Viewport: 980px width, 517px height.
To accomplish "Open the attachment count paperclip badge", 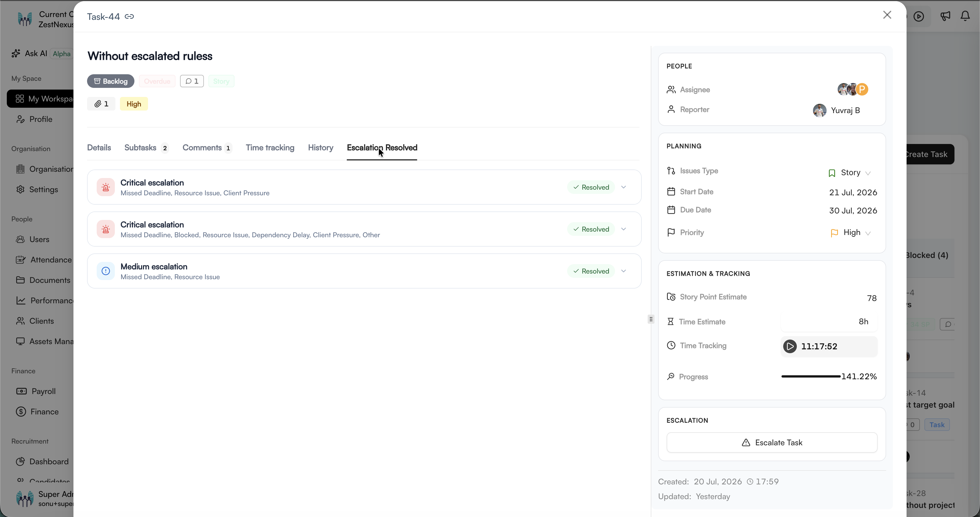I will tap(101, 104).
